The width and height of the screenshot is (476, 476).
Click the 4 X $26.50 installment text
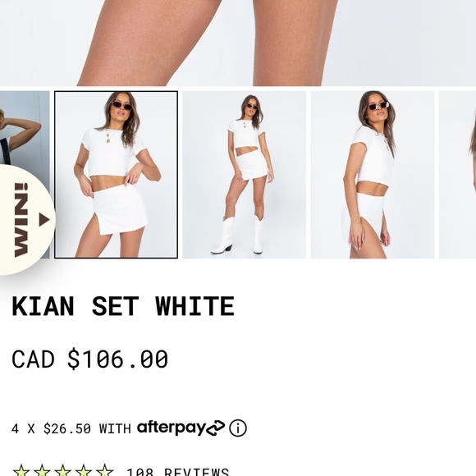point(71,428)
